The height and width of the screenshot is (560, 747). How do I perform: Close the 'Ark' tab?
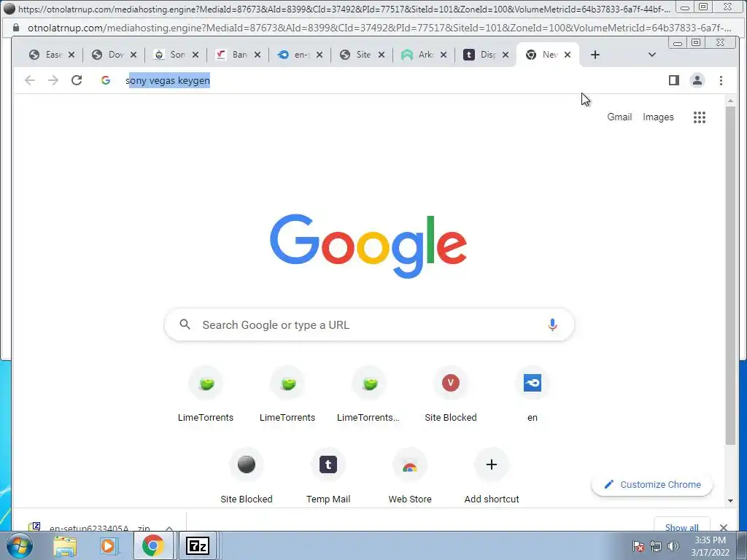(x=443, y=55)
